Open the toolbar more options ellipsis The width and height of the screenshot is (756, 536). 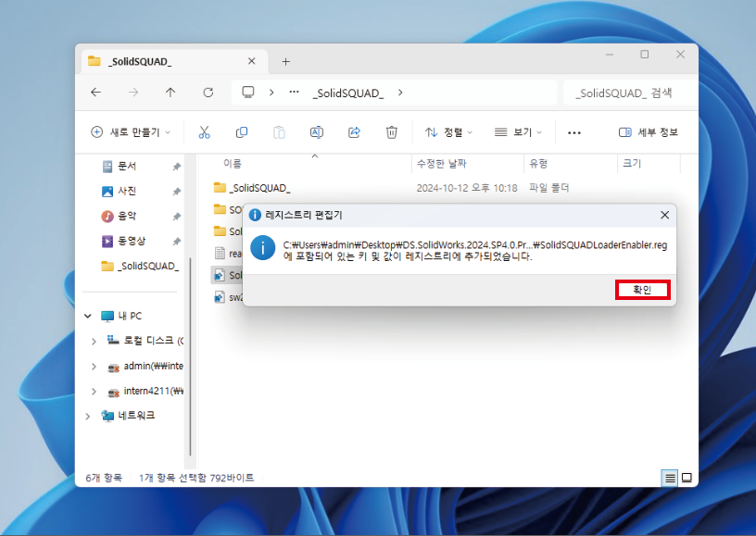[574, 132]
